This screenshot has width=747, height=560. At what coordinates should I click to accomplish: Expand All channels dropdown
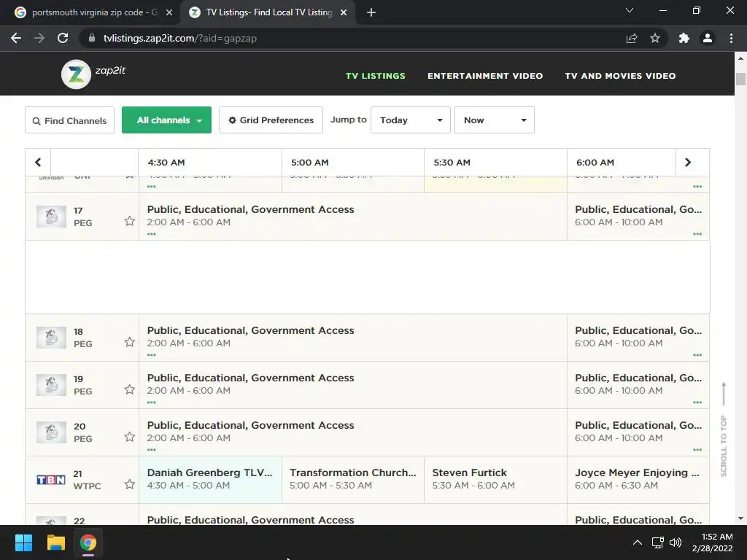click(167, 120)
